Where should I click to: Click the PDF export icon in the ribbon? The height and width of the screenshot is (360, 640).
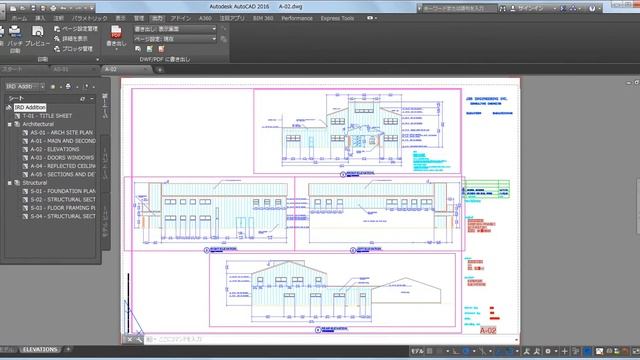coord(116,32)
